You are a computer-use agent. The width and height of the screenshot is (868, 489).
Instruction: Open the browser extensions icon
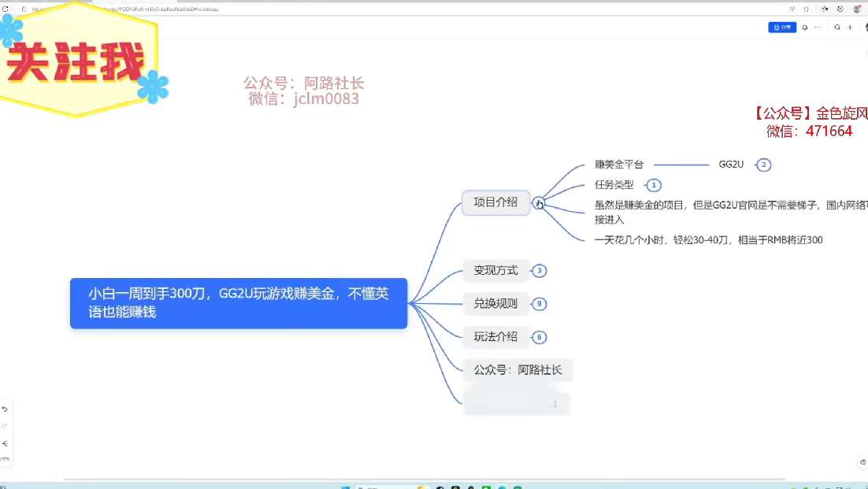825,9
